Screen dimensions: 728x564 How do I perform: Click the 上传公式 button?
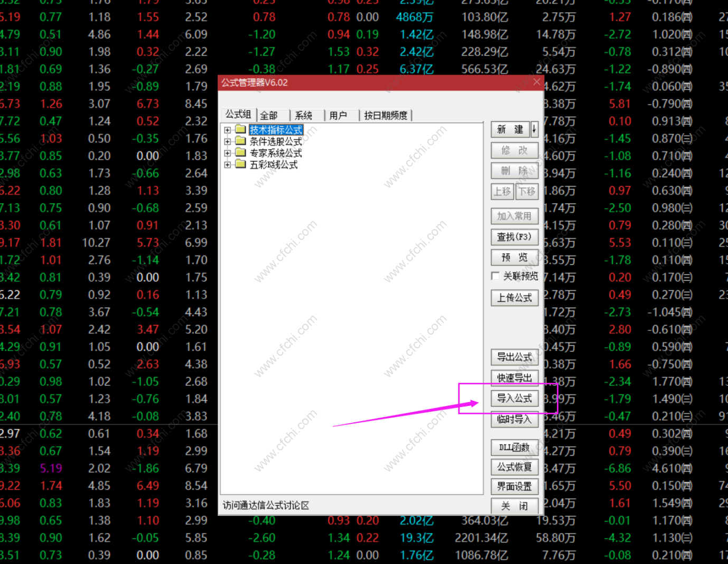(515, 298)
